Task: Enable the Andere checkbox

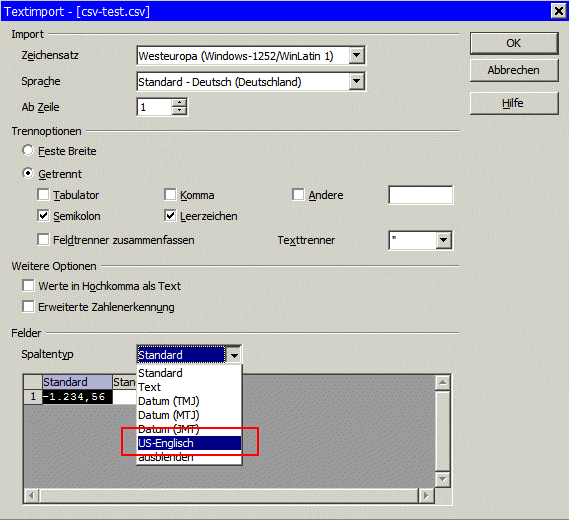Action: click(x=298, y=195)
